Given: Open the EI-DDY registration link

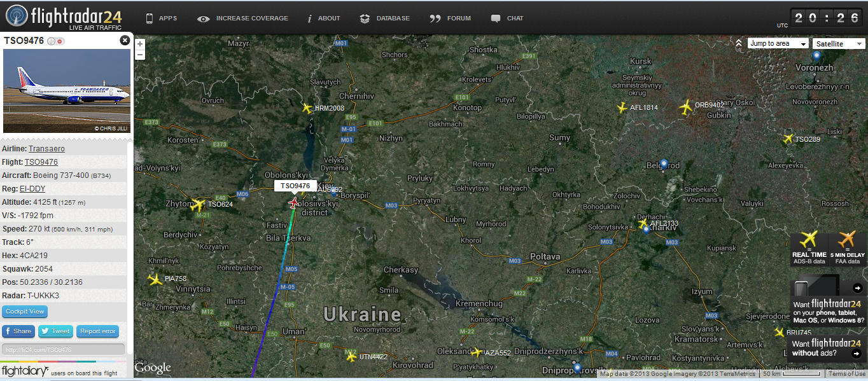Looking at the screenshot, I should click(32, 188).
